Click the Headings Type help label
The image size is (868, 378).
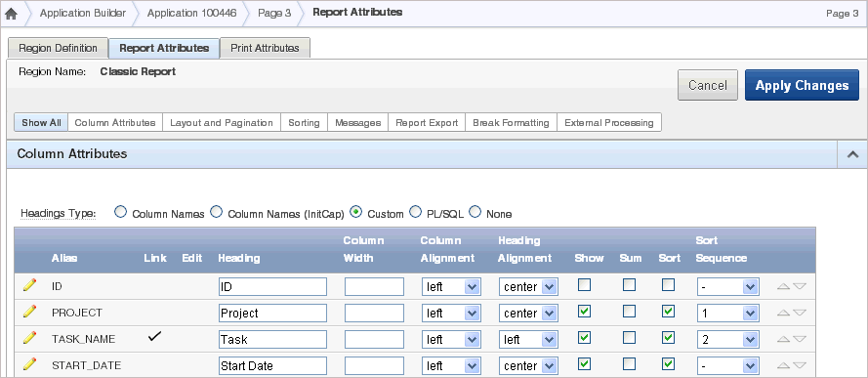59,214
